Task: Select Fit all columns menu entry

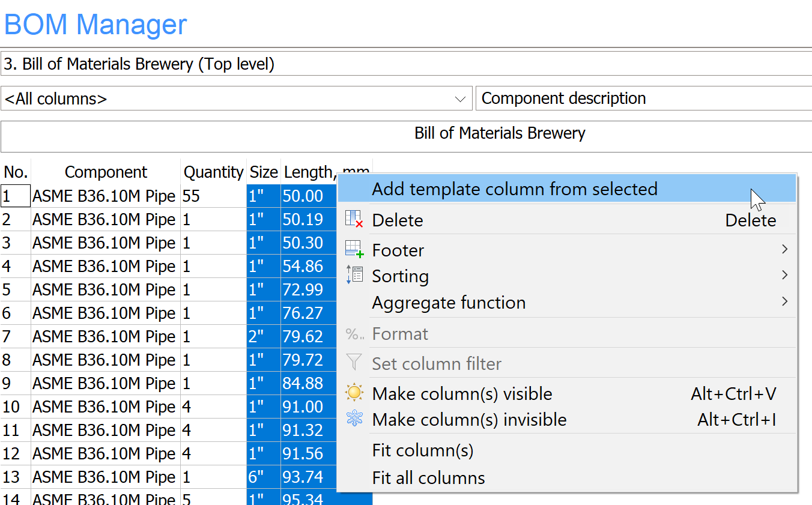Action: (429, 478)
